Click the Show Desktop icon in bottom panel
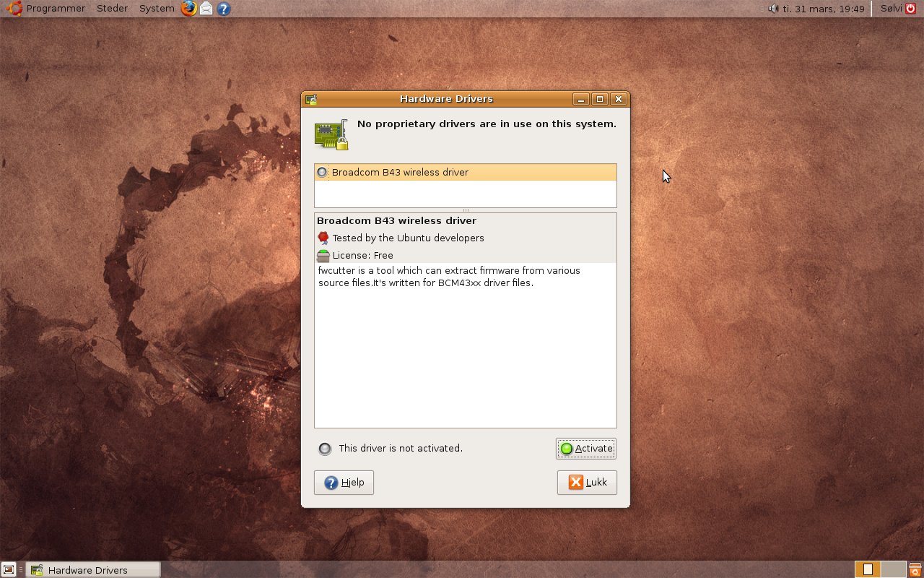This screenshot has width=924, height=578. point(8,570)
